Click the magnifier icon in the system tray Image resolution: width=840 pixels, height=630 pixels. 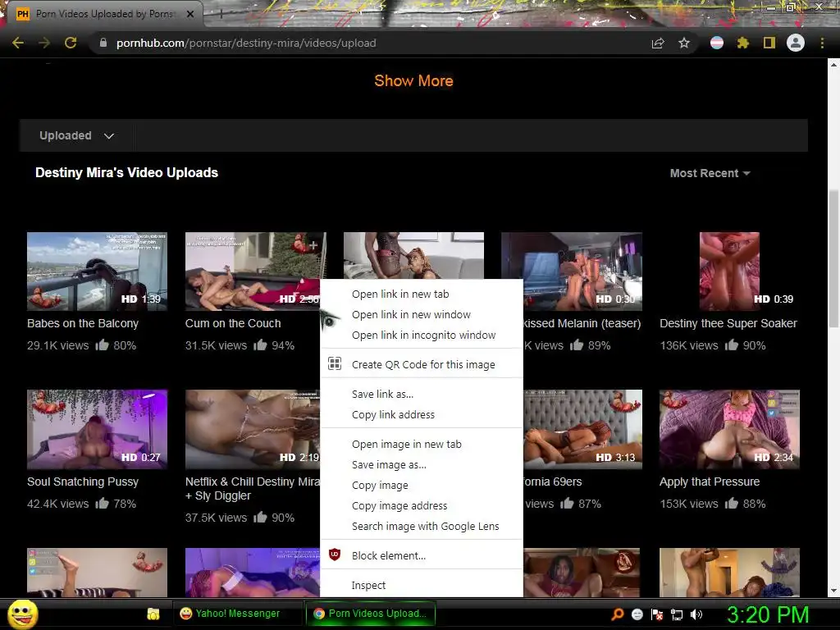618,614
